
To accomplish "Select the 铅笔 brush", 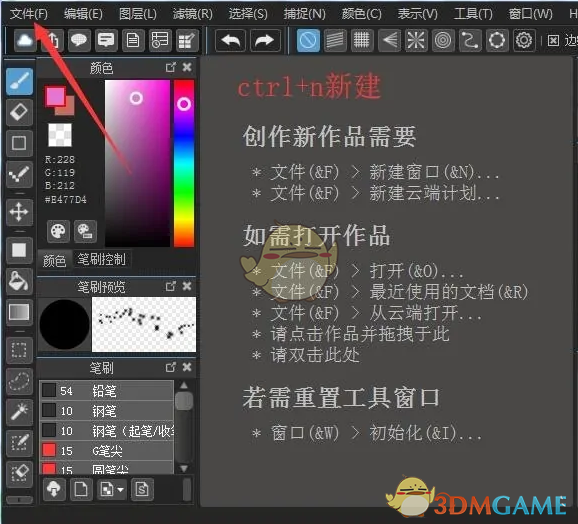I will [106, 391].
